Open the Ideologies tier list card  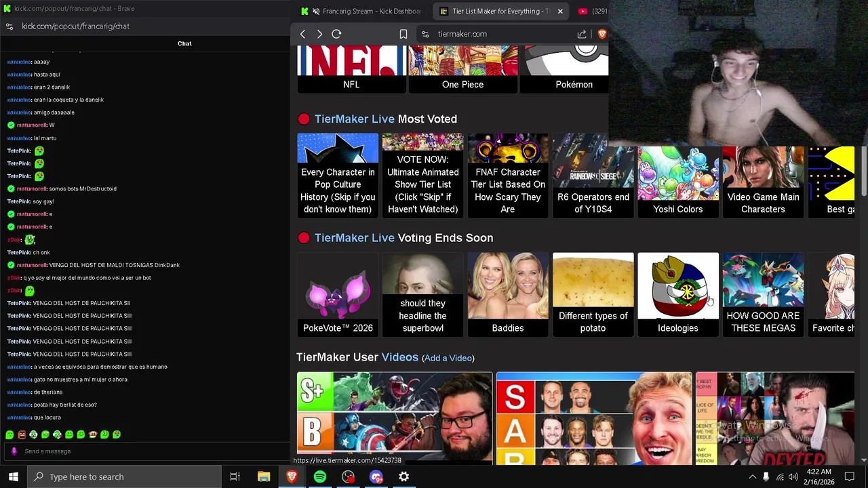tap(678, 294)
